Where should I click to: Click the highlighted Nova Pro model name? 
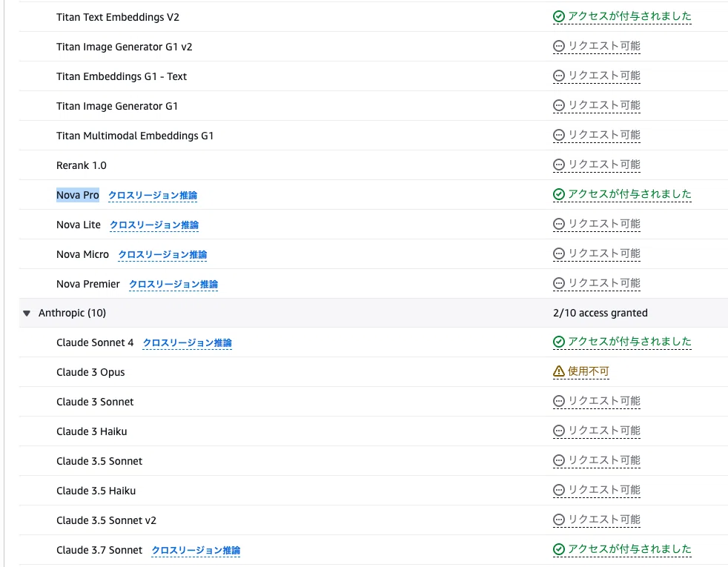[x=78, y=196]
